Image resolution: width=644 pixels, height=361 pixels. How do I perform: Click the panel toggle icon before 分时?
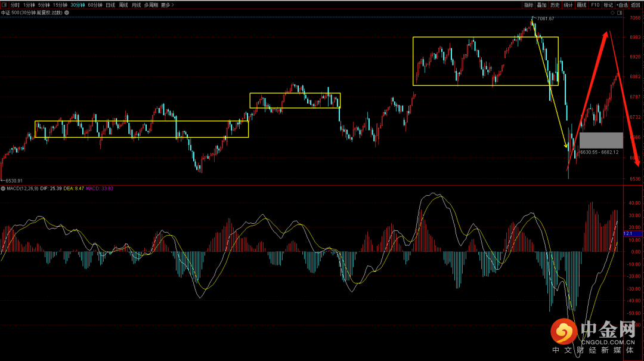(4, 5)
